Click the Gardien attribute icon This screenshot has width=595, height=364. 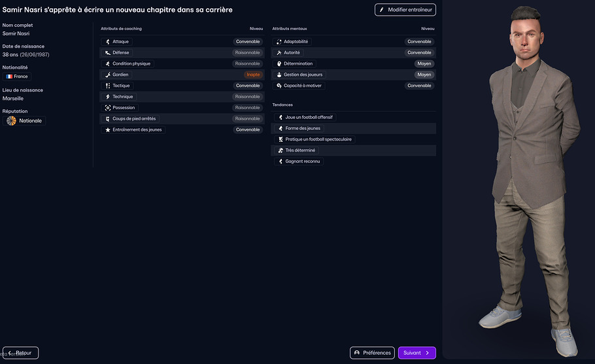click(x=108, y=75)
